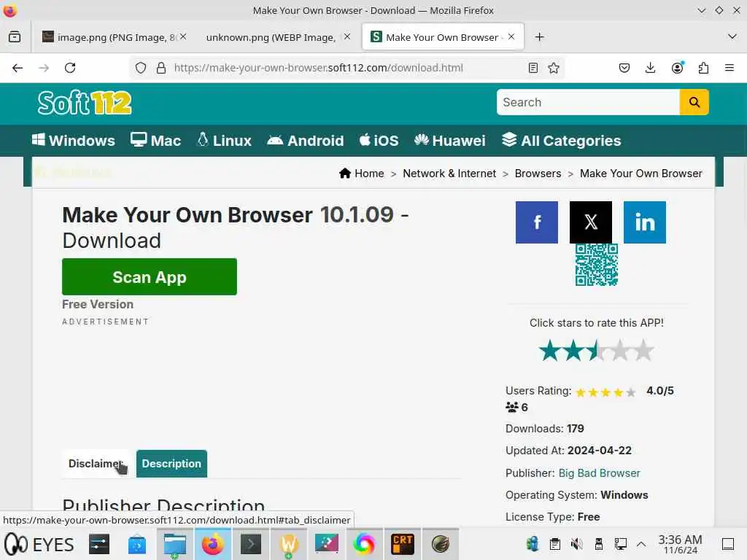Open the Huawei category menu
Image resolution: width=747 pixels, height=560 pixels.
pos(449,141)
